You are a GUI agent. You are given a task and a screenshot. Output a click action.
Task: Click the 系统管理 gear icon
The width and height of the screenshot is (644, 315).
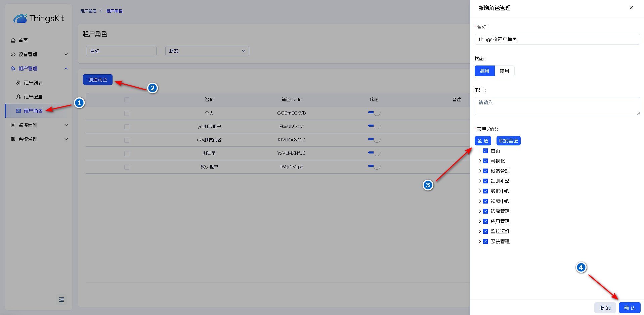pyautogui.click(x=13, y=139)
